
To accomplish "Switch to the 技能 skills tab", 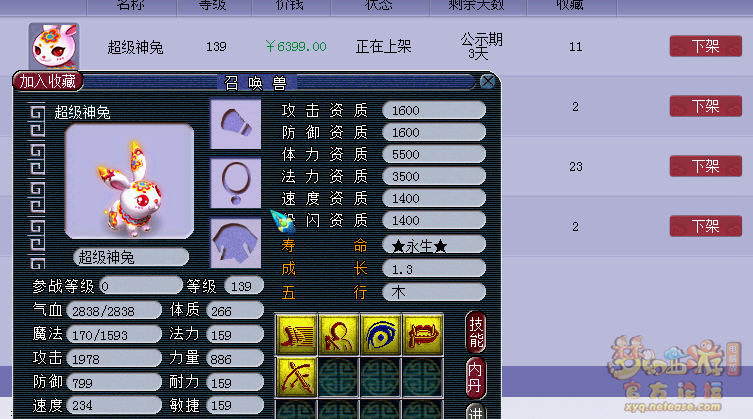I will (x=476, y=332).
